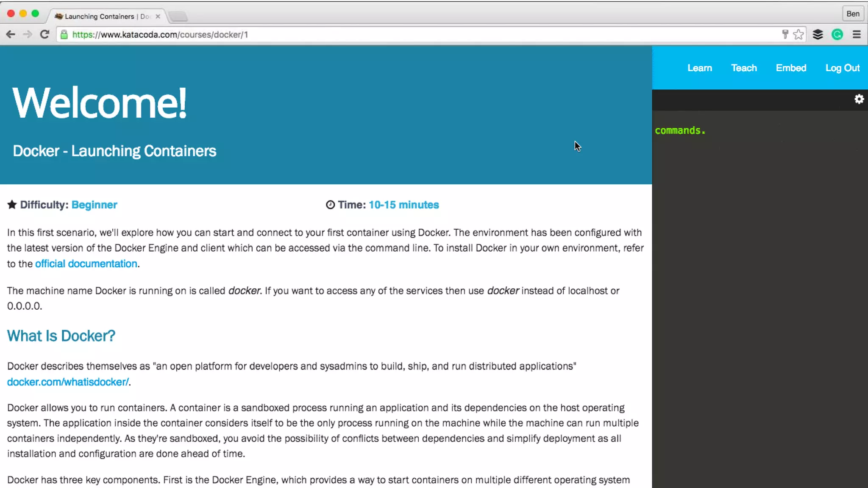This screenshot has width=868, height=488.
Task: Open the Chrome hamburger menu
Action: (x=857, y=34)
